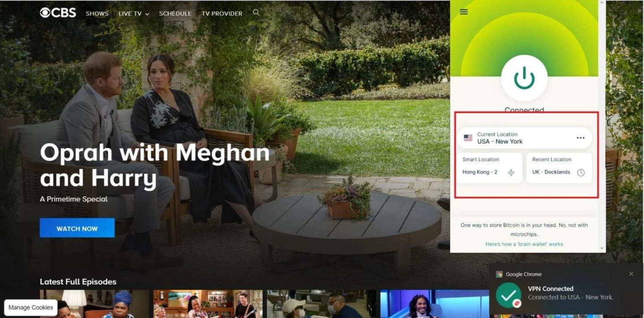Click 'Connected to USA - New York.' notification text
The image size is (644, 318).
tap(571, 297)
